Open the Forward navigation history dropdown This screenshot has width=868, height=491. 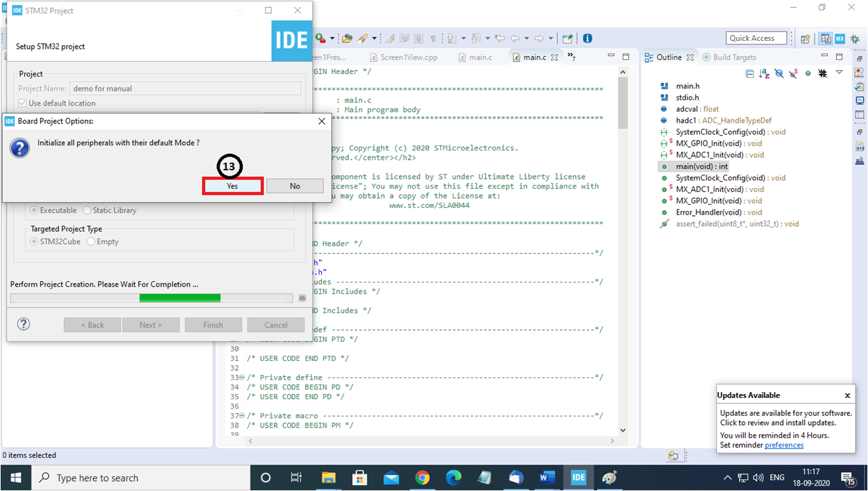tap(551, 38)
